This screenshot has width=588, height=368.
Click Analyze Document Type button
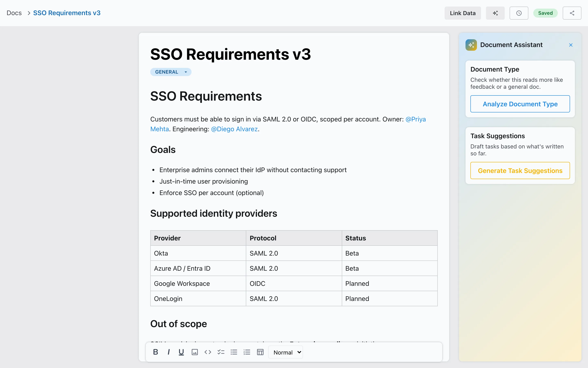(x=520, y=104)
